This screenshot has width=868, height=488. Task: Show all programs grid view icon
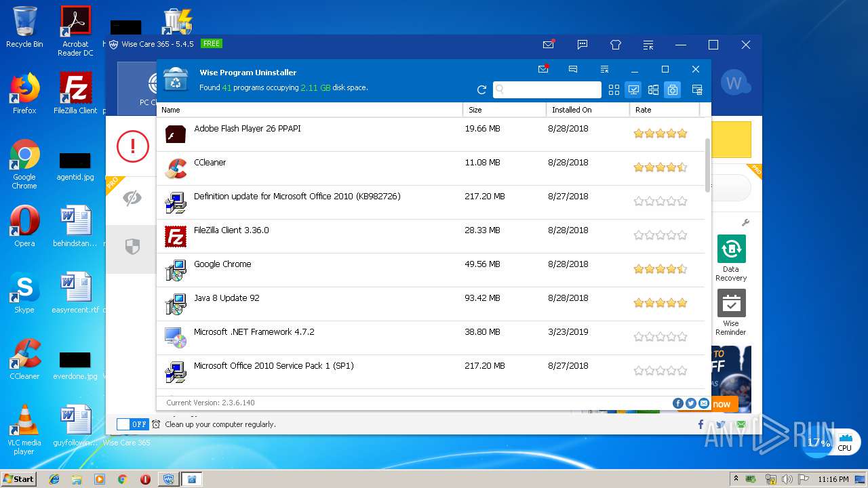click(x=614, y=89)
